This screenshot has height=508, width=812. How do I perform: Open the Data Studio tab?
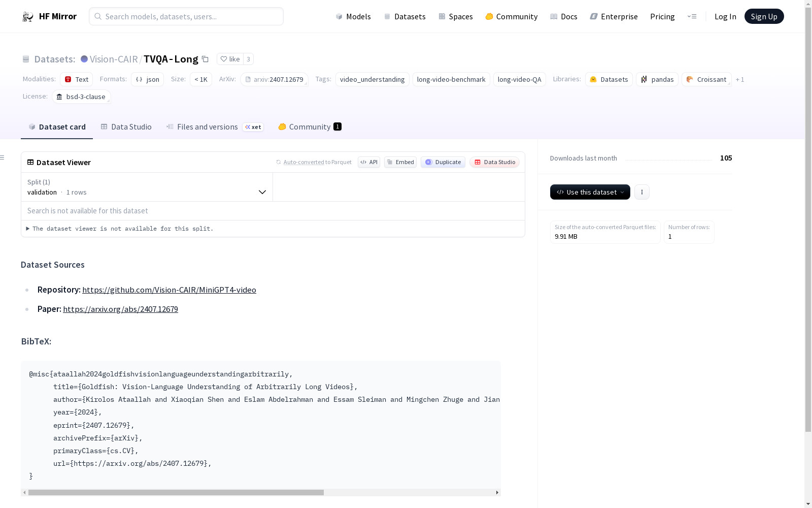[126, 127]
